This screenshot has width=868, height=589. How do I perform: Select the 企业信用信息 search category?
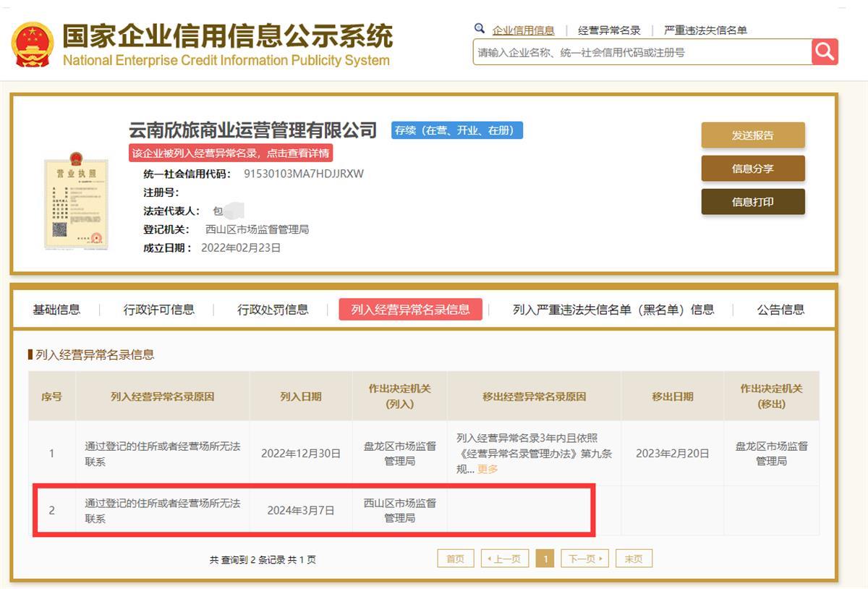coord(523,30)
